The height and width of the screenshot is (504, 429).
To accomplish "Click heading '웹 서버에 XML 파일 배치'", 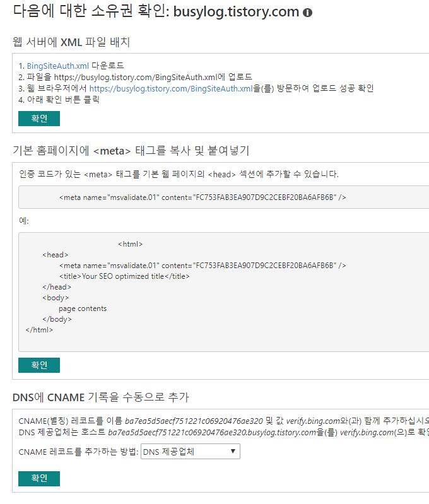I will [x=71, y=42].
